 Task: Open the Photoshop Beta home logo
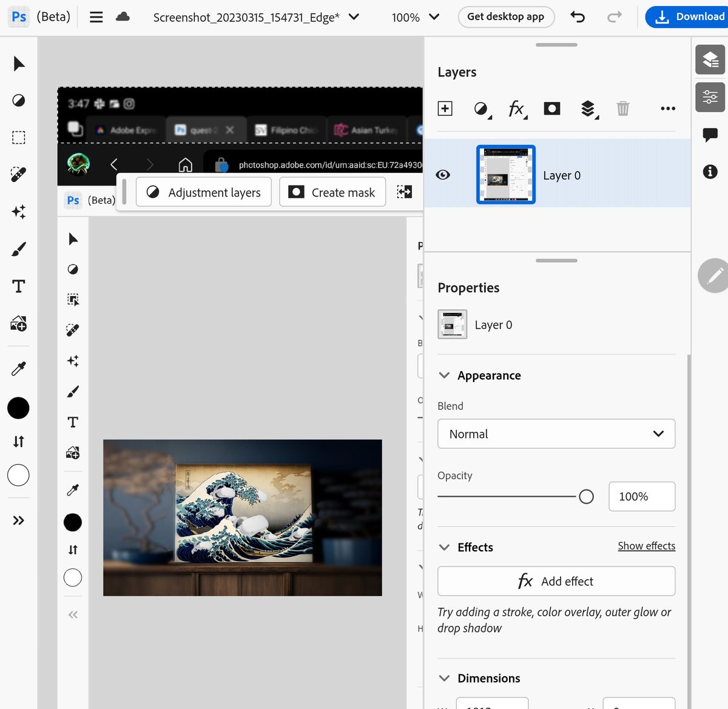point(19,16)
